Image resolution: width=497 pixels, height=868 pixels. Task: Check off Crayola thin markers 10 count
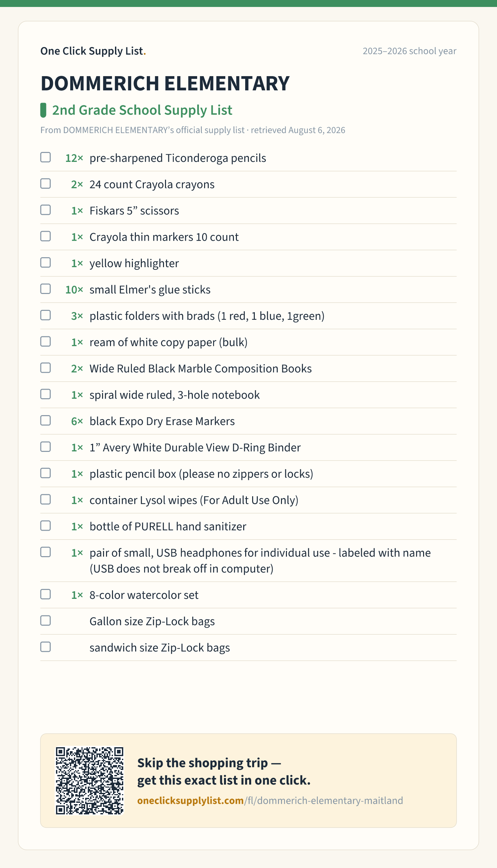(45, 236)
